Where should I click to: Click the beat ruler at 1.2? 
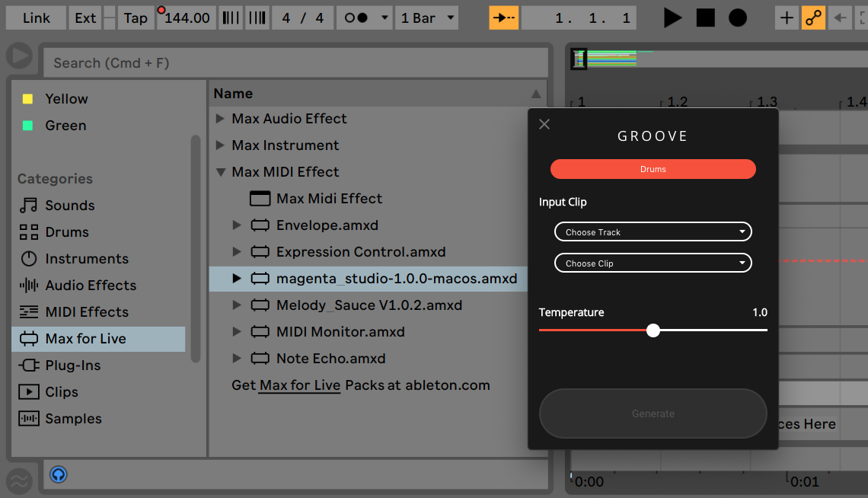(676, 102)
